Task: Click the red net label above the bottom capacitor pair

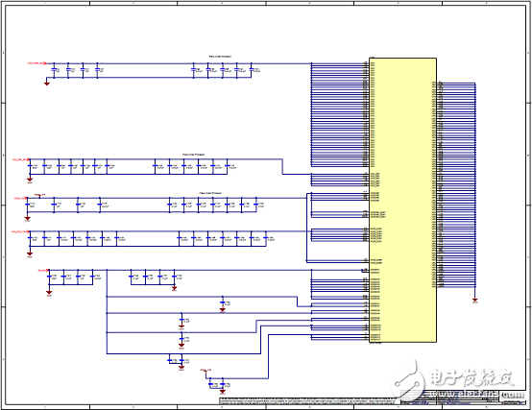Action: pyautogui.click(x=206, y=370)
